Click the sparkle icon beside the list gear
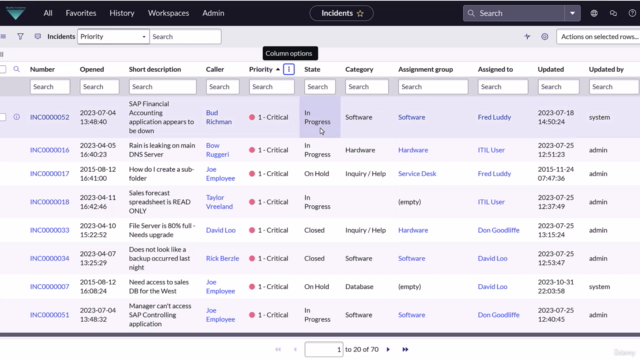This screenshot has width=640, height=360. (527, 36)
